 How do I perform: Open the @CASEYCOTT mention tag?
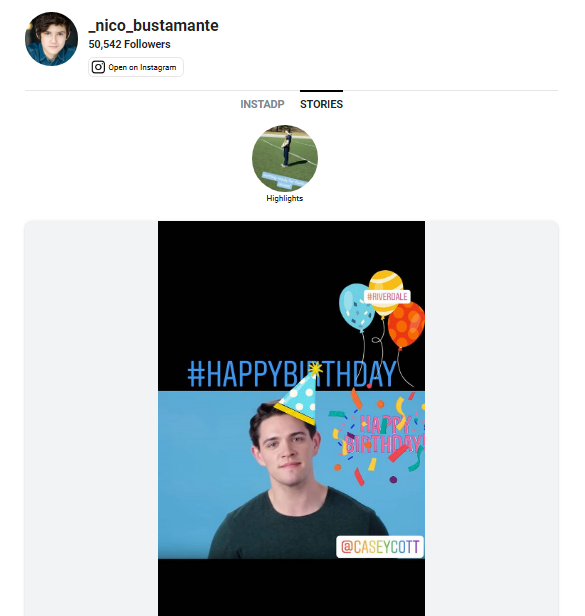coord(380,547)
